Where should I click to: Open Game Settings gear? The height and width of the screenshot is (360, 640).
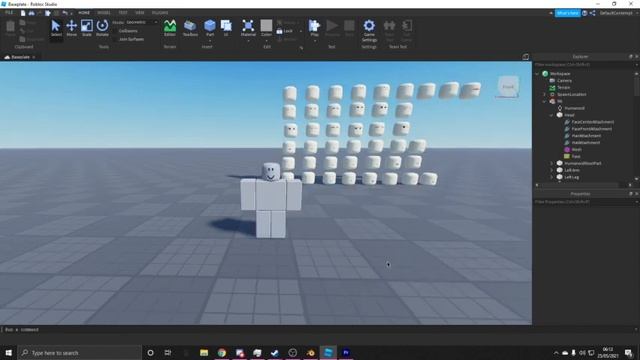(x=369, y=30)
